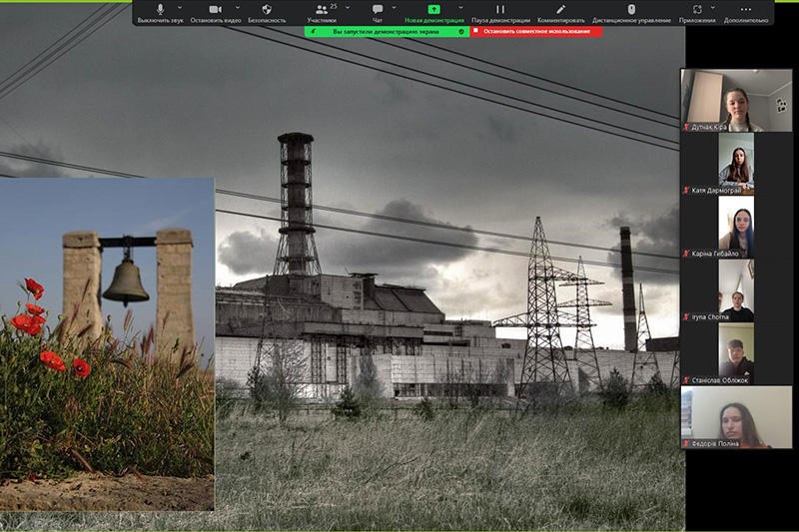Image resolution: width=799 pixels, height=532 pixels.
Task: Stop the camera (Остановить видео)
Action: pyautogui.click(x=216, y=10)
